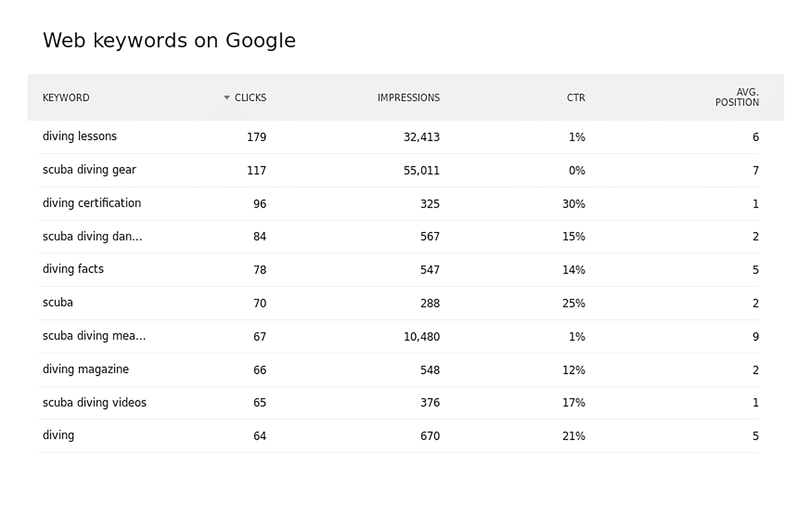Select the 'diving certification' keyword

92,203
